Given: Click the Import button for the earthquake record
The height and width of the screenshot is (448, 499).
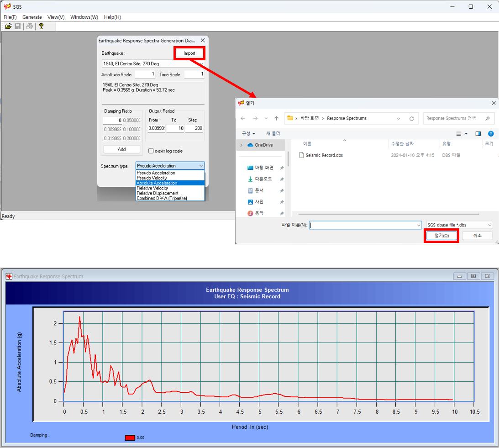Looking at the screenshot, I should coord(189,53).
